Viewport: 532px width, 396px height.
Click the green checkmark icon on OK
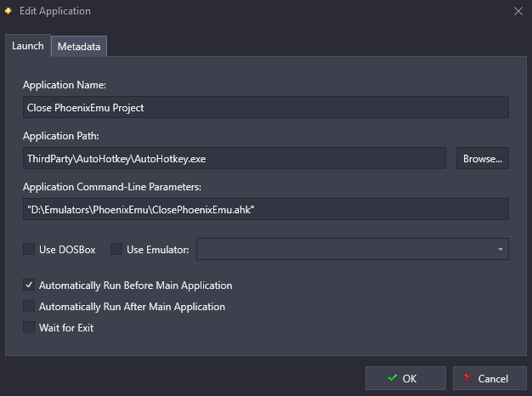pyautogui.click(x=393, y=377)
